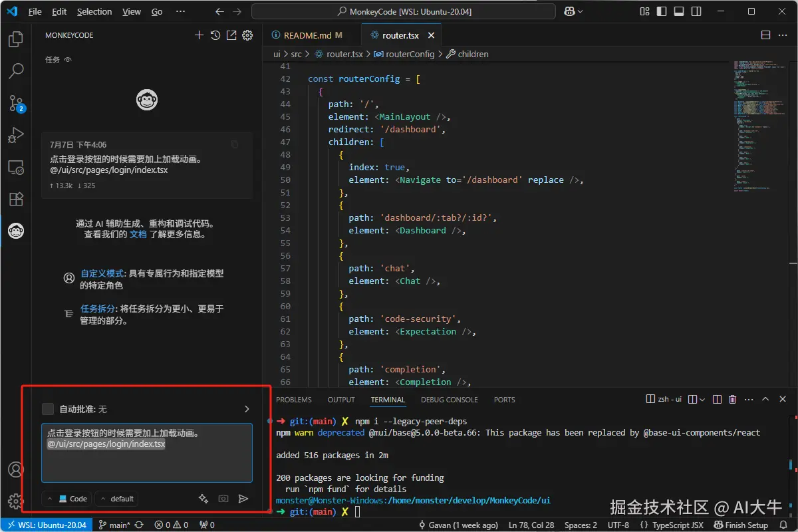Toggle the bottom panel layout button
This screenshot has width=798, height=532.
[678, 11]
